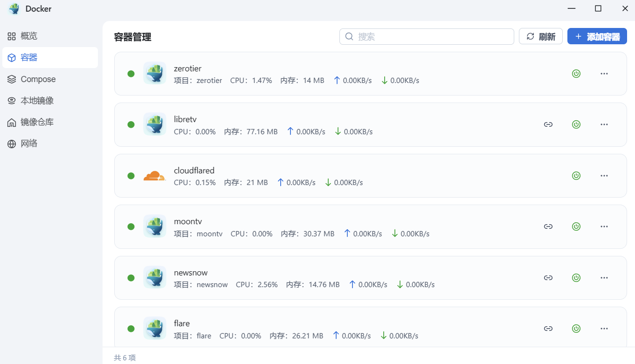Open 镜像仓库 image registry page
The image size is (635, 364).
tap(50, 122)
